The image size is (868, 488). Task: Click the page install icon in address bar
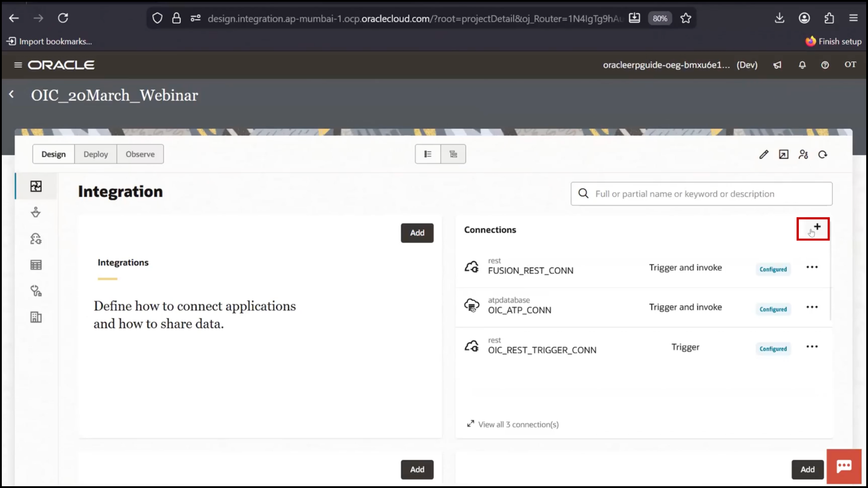634,18
